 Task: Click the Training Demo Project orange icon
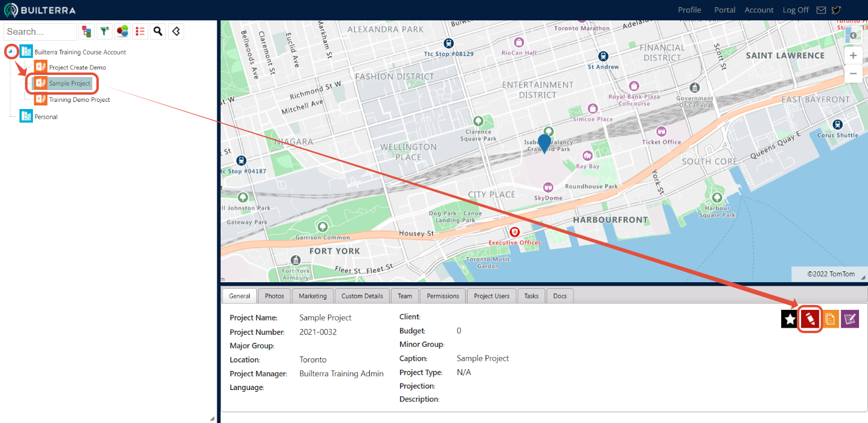[40, 99]
